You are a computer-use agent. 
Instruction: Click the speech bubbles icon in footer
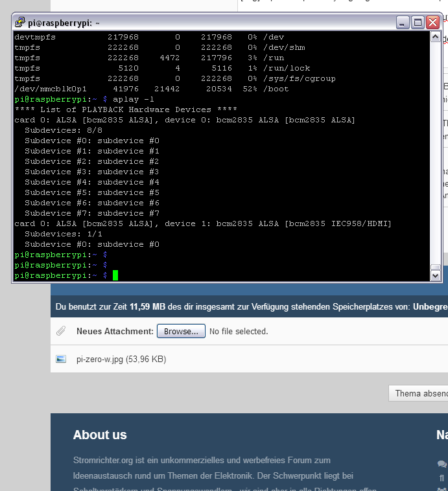(442, 464)
